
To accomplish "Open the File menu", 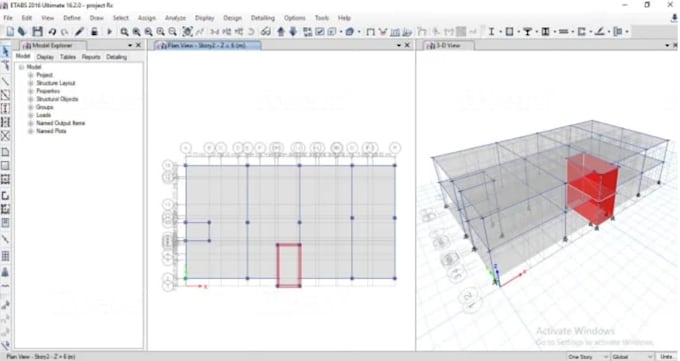I will (x=8, y=18).
